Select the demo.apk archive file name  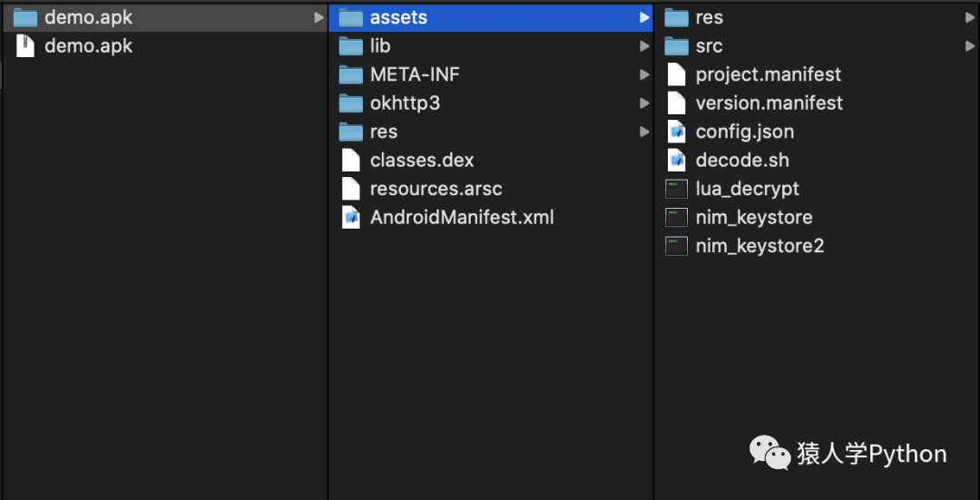pos(89,46)
